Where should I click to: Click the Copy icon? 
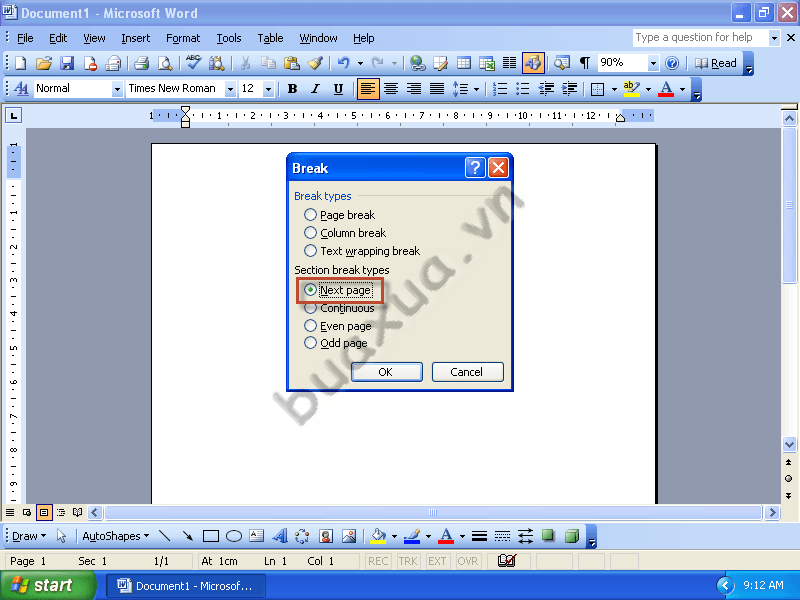(x=268, y=63)
